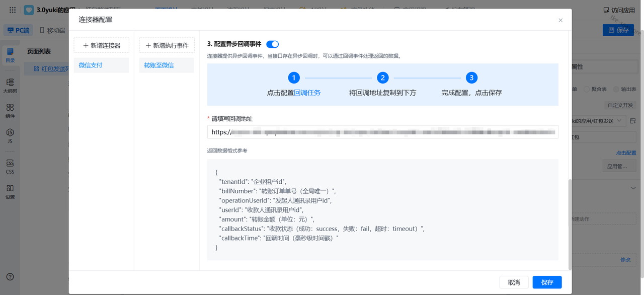Collapse the right panel section chevron
The image size is (644, 295).
click(x=633, y=188)
